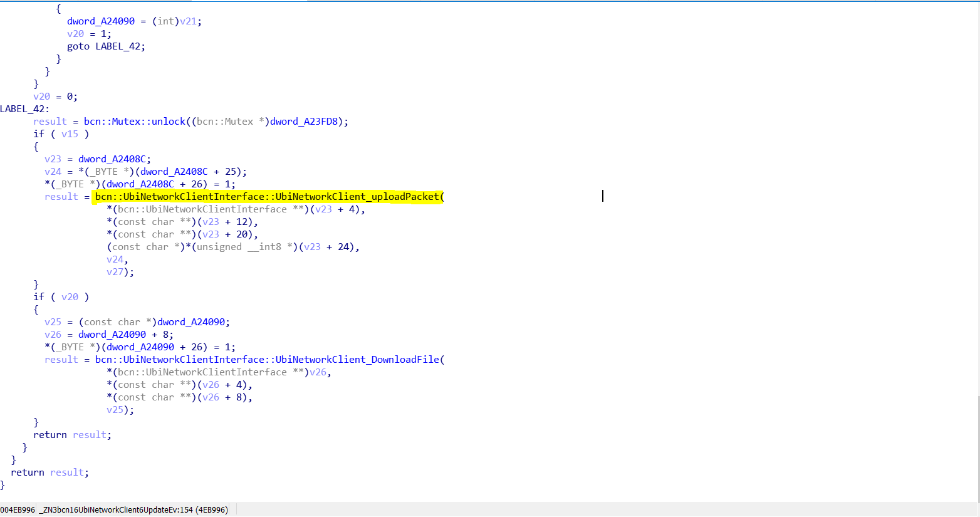Click the UbiNetworkClient_DownloadFile function name

357,360
